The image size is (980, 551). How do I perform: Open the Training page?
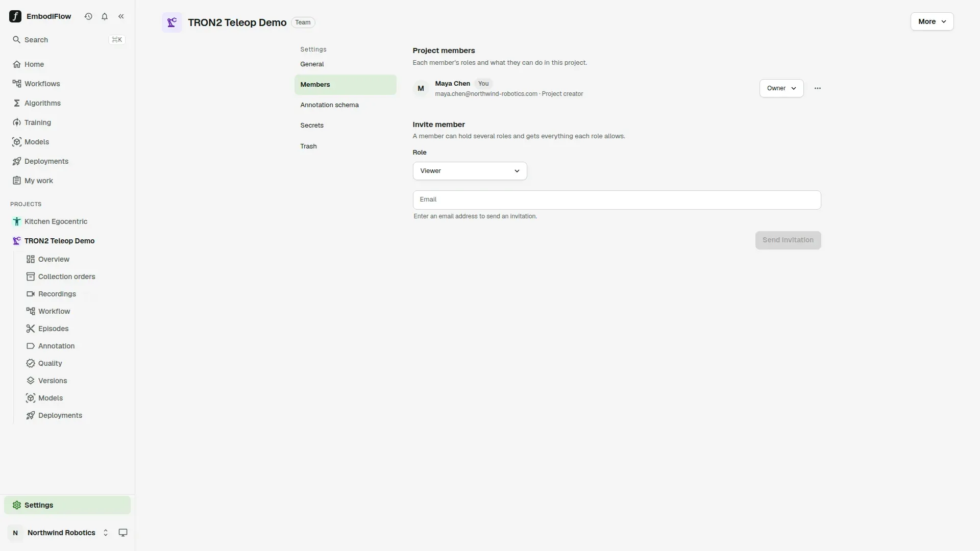(67, 122)
